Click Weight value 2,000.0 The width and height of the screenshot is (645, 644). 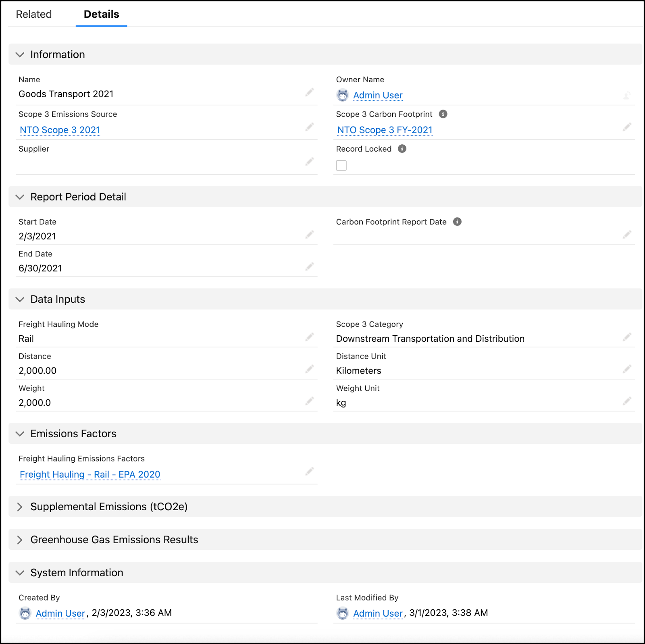click(x=35, y=403)
